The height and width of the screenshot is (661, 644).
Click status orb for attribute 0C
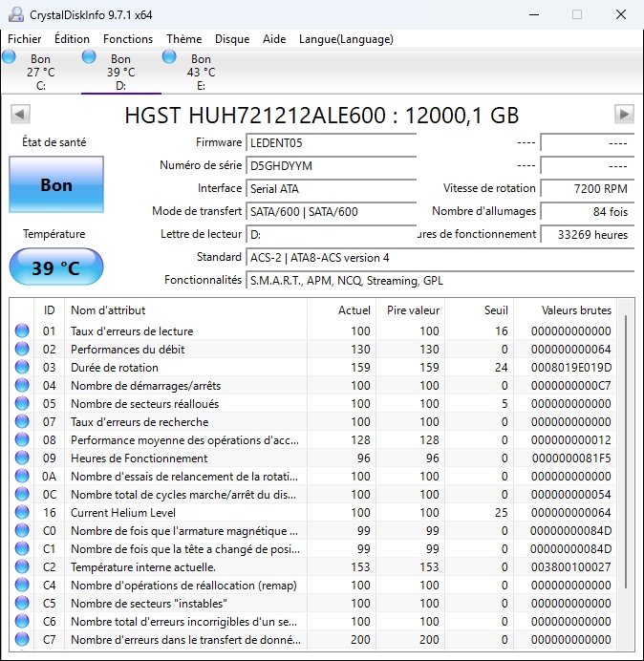[x=22, y=494]
